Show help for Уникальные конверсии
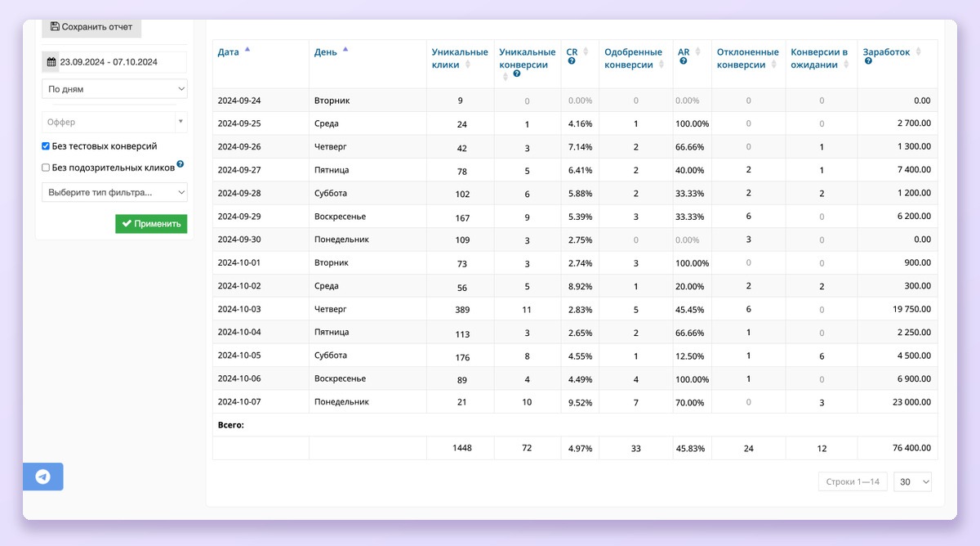 517,74
